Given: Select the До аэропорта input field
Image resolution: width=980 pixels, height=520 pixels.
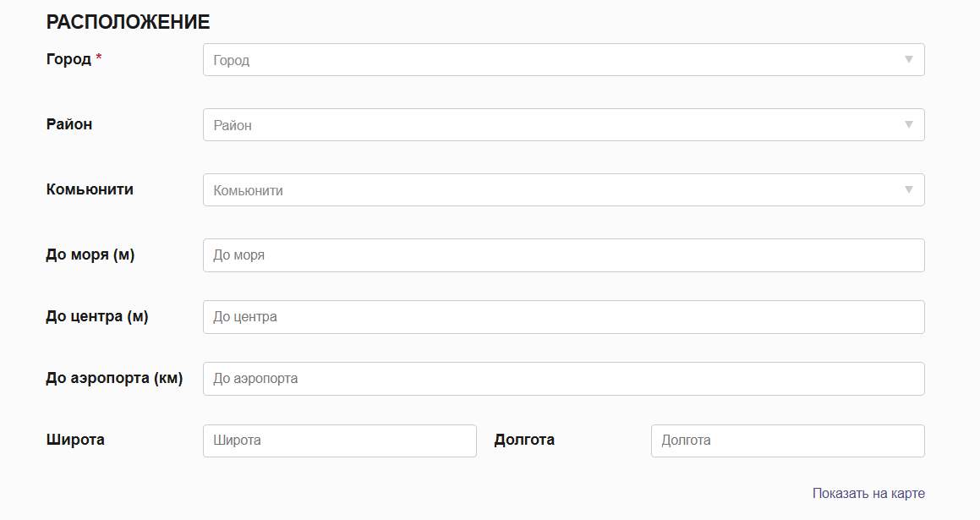Looking at the screenshot, I should [563, 379].
